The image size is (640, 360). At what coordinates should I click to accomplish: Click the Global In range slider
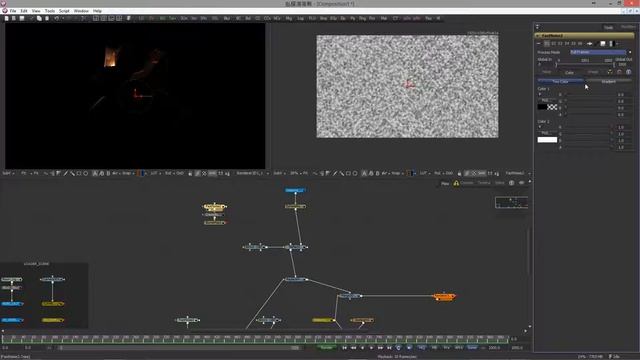coord(585,65)
